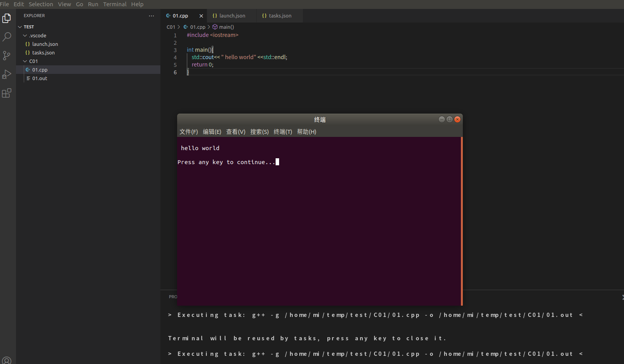Click the braces icon on launch.json tab
This screenshot has width=624, height=364.
215,16
